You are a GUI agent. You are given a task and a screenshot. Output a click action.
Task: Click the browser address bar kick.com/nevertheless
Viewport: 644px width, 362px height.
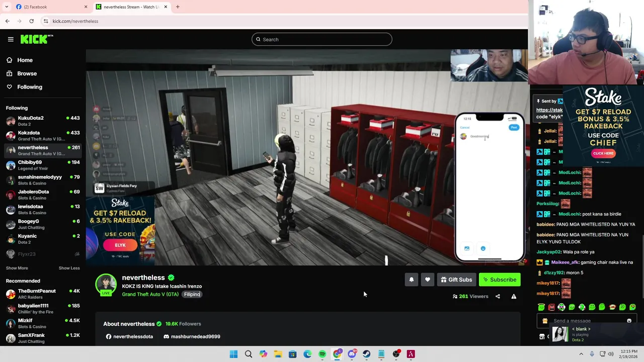point(75,21)
